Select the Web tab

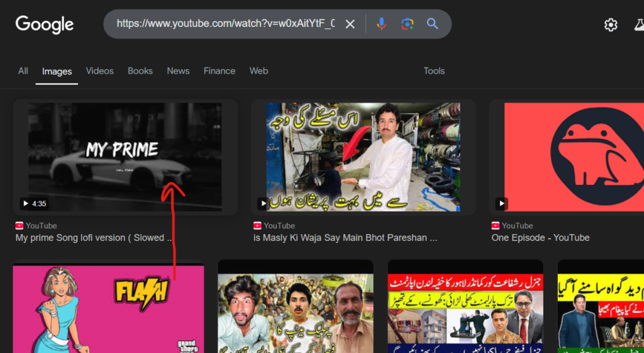258,70
